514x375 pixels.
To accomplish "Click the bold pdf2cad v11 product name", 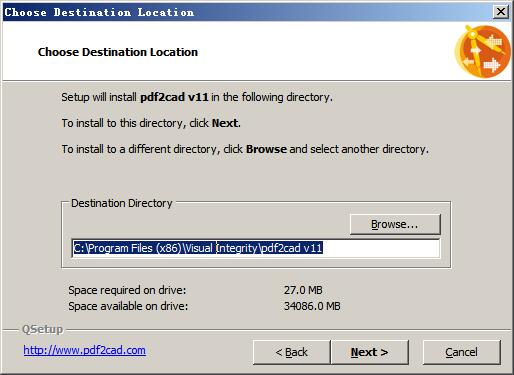I will click(174, 97).
